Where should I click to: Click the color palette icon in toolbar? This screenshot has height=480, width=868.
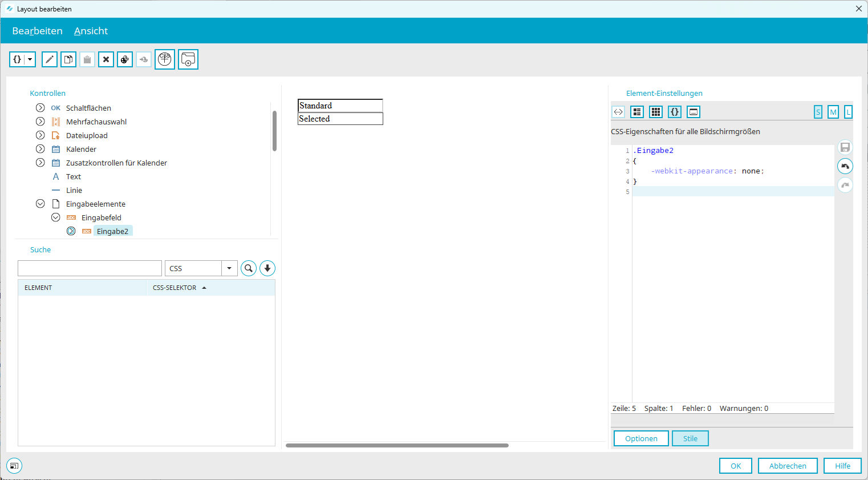point(125,59)
